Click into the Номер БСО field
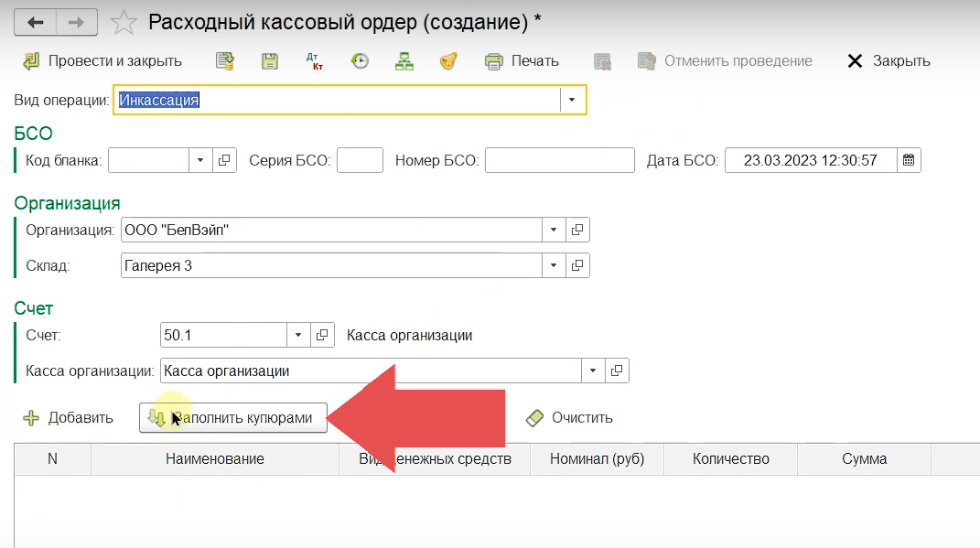This screenshot has height=548, width=980. [559, 160]
